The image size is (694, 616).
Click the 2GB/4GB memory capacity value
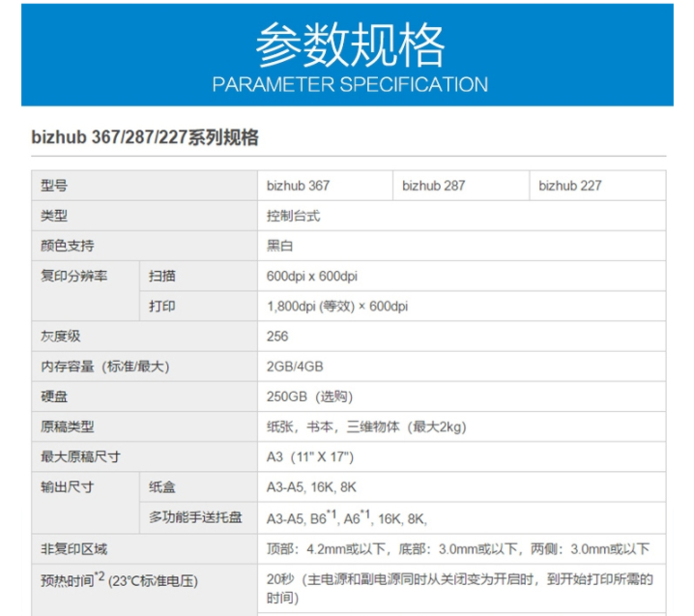[295, 367]
